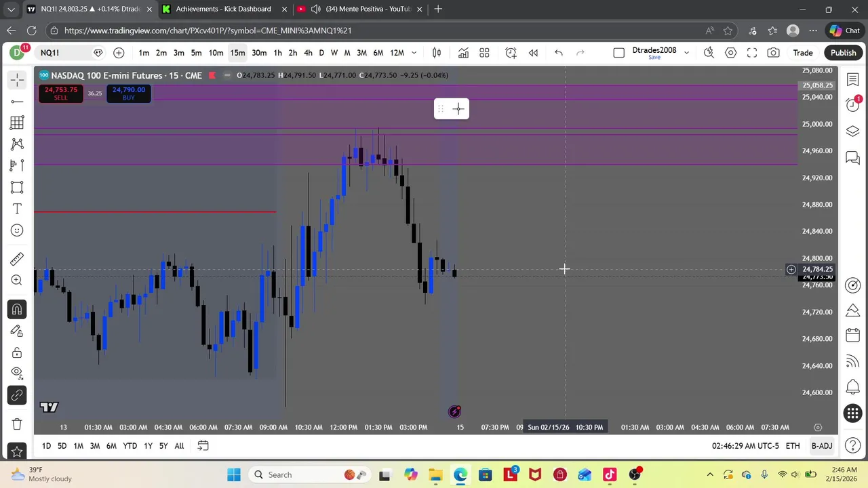The image size is (868, 488).
Task: Open indicator templates grid
Action: coord(484,53)
